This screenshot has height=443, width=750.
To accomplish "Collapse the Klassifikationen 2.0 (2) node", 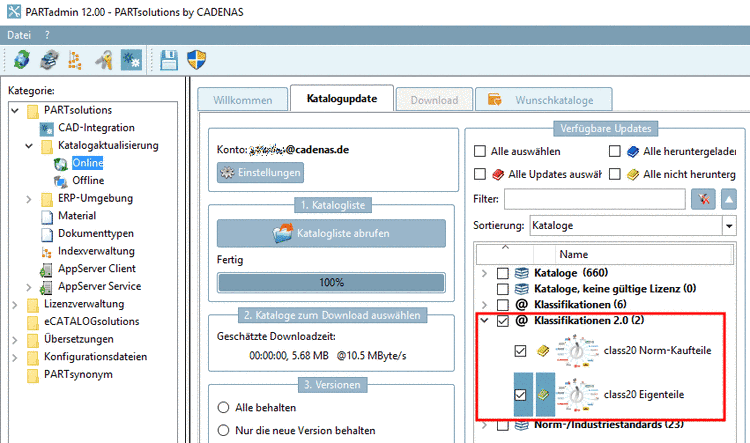I will pos(484,321).
